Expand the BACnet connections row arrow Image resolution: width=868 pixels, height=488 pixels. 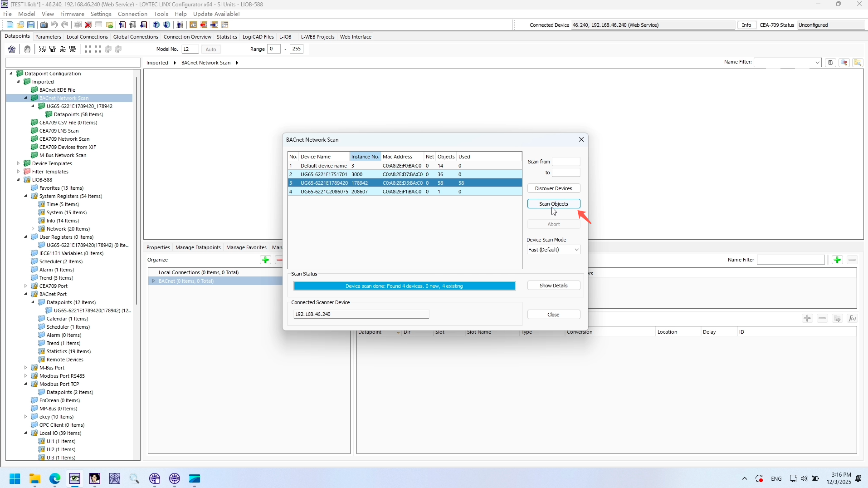[x=154, y=281]
